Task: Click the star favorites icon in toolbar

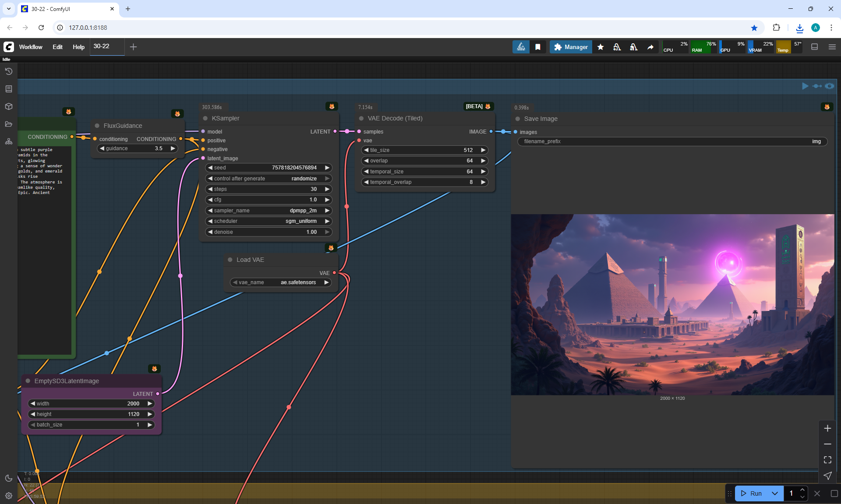Action: (601, 47)
